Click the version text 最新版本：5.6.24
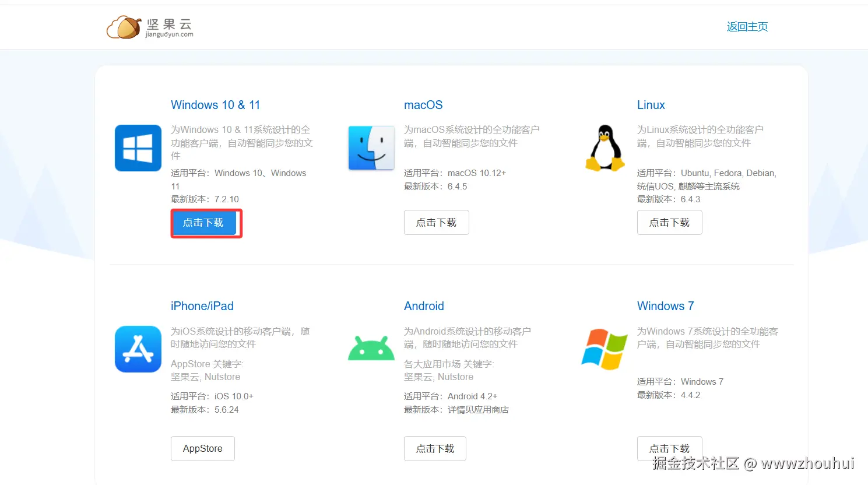 click(x=205, y=410)
